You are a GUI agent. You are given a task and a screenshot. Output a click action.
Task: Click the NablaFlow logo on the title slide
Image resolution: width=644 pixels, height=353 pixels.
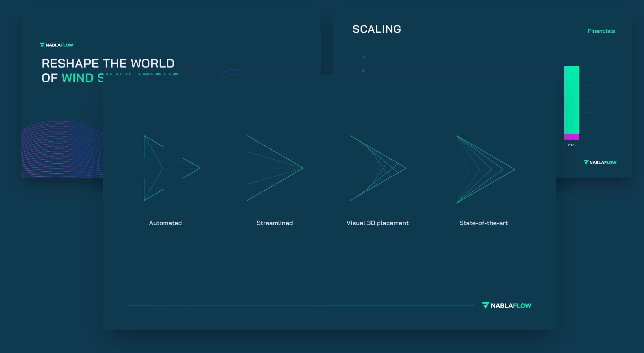(x=56, y=45)
